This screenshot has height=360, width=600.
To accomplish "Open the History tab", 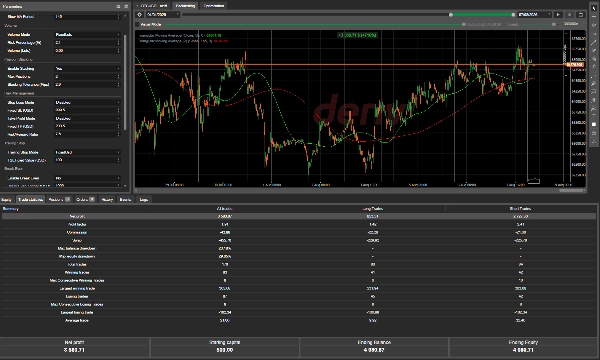I will pos(107,199).
